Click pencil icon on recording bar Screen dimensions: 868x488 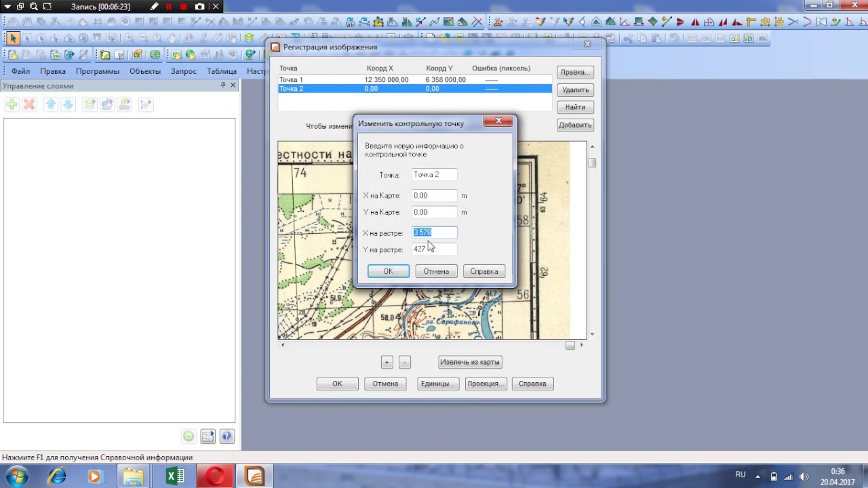(155, 6)
